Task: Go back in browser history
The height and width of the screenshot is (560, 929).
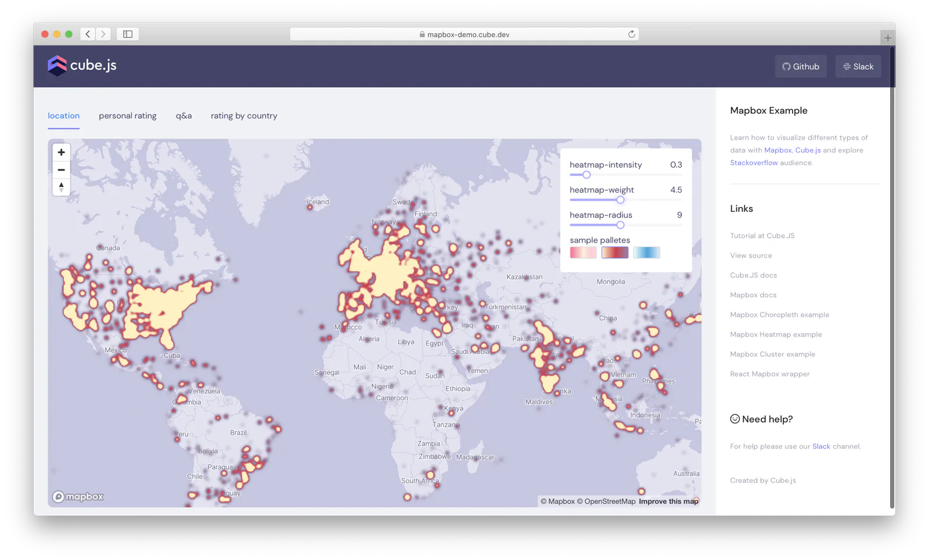Action: point(88,34)
